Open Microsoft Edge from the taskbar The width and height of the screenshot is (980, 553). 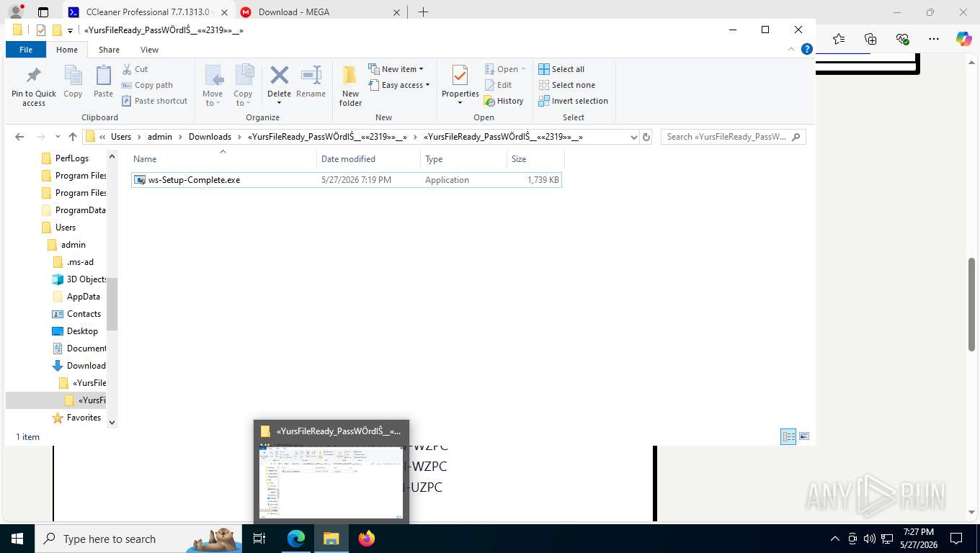[x=296, y=539]
